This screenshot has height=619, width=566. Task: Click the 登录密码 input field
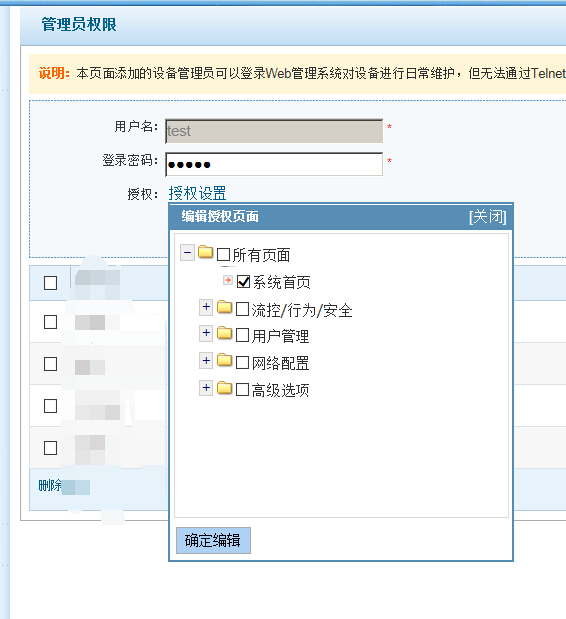point(274,164)
